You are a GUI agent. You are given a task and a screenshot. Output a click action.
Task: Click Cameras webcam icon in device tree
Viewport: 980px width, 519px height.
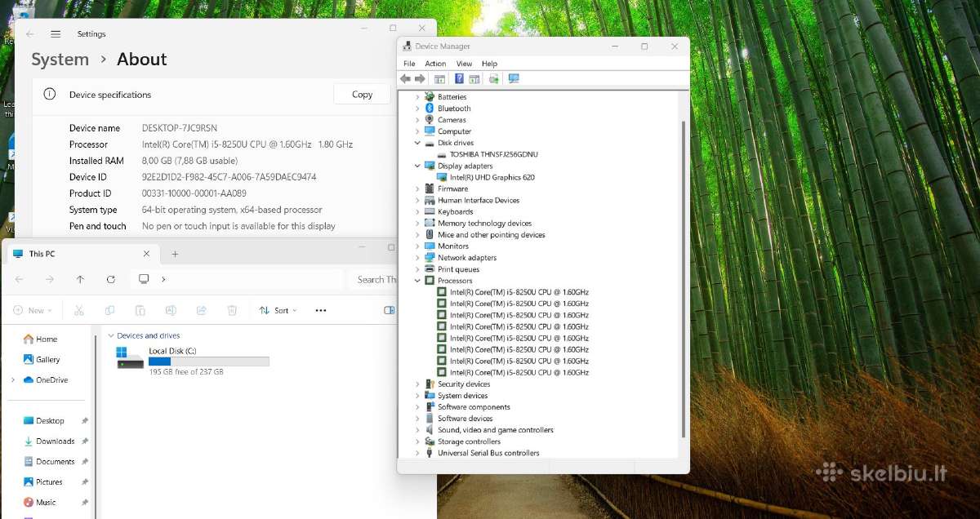point(430,120)
